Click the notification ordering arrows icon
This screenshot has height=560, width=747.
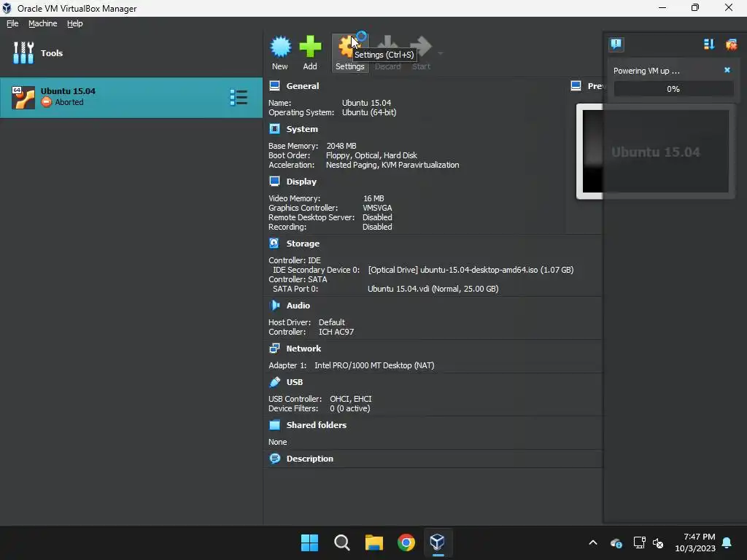pos(709,44)
